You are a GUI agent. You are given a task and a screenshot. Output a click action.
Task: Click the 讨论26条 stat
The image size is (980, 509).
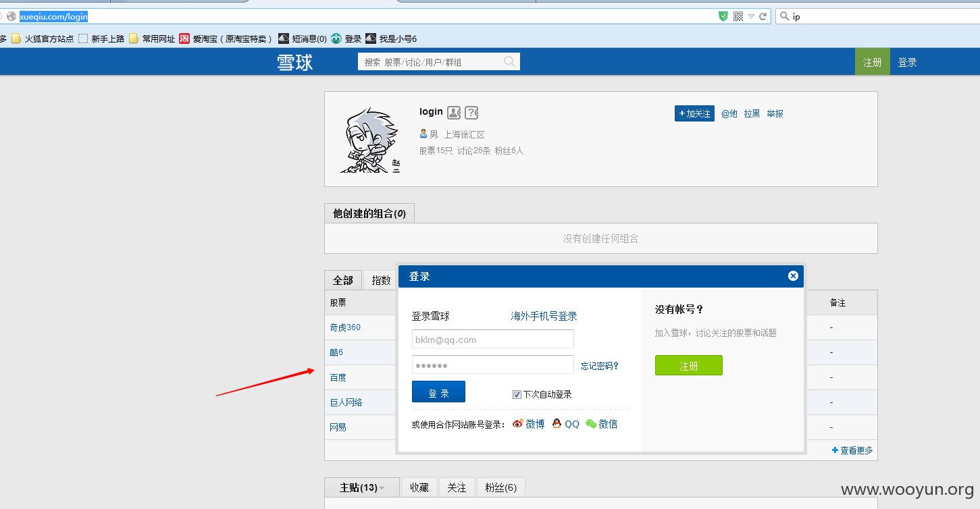point(473,151)
